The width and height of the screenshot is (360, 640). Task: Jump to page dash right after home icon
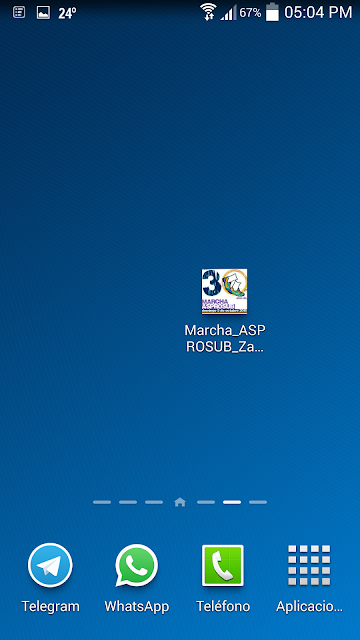(206, 502)
